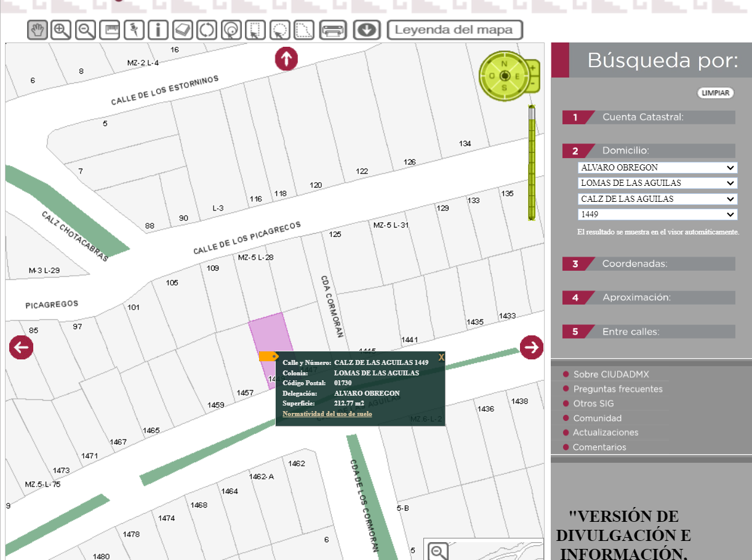
Task: Click O on the compass control
Action: pyautogui.click(x=492, y=76)
